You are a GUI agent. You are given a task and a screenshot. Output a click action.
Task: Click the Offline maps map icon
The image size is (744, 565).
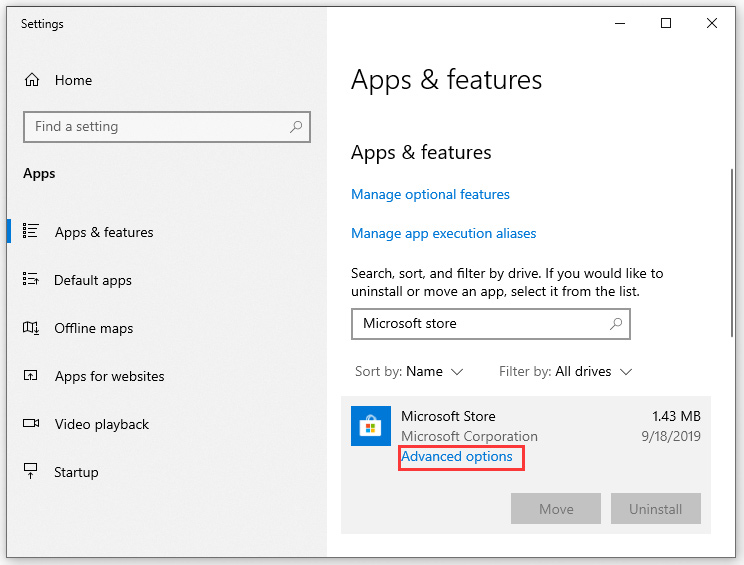click(x=31, y=327)
